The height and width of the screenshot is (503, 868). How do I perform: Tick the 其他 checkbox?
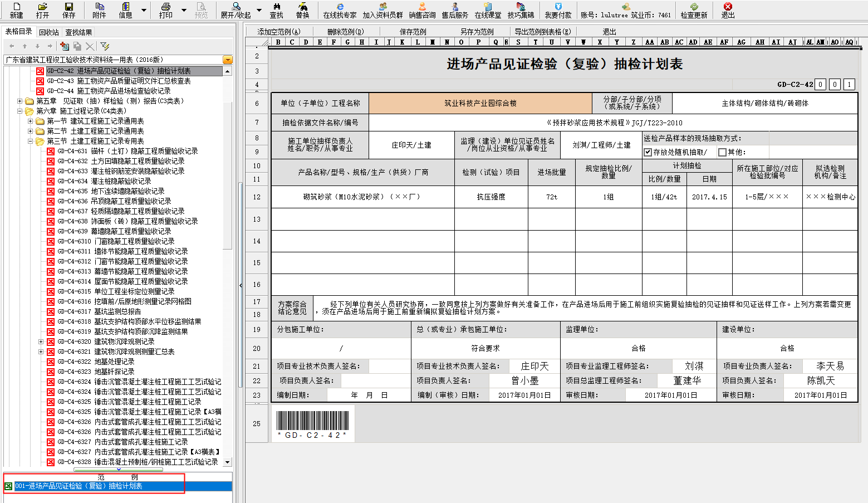point(722,152)
